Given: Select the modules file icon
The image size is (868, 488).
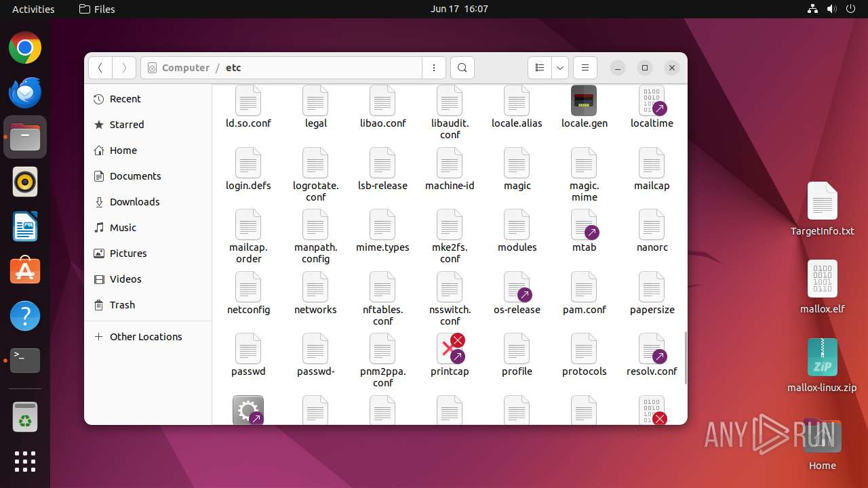Looking at the screenshot, I should (517, 224).
